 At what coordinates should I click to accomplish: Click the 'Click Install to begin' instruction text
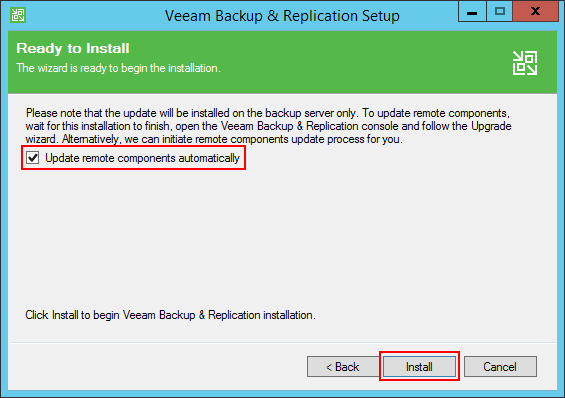pos(170,315)
